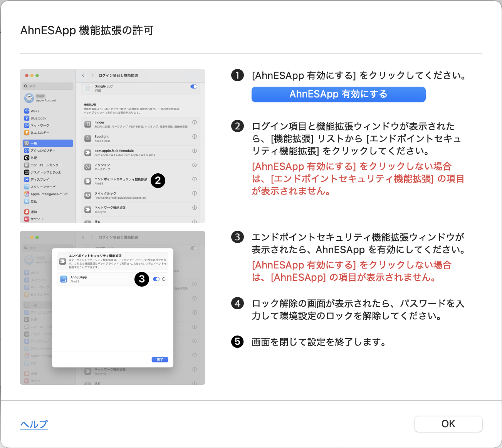Click クイックルック row info icon in illustration
Viewport: 502px width, 448px height.
195,193
